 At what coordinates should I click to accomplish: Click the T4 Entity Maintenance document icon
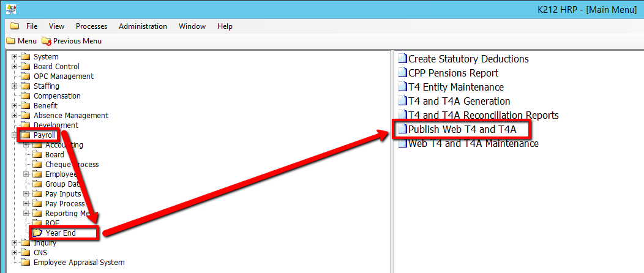pyautogui.click(x=402, y=88)
